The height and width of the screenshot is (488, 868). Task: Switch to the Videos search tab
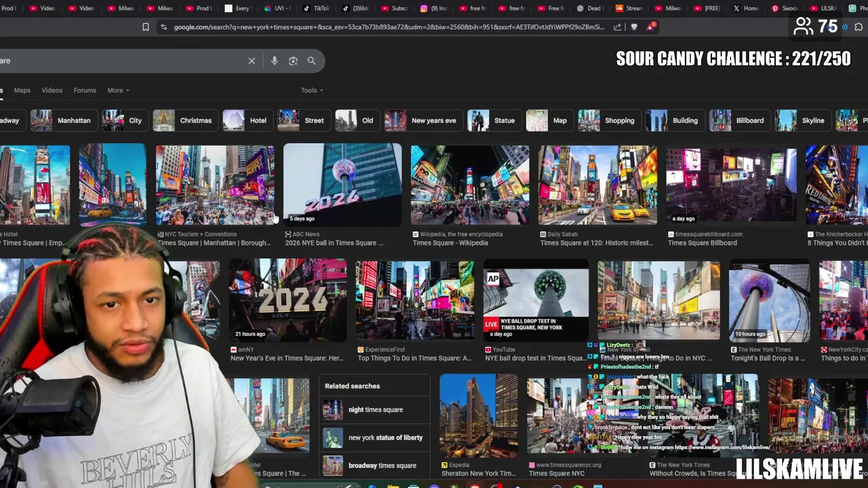pos(52,90)
